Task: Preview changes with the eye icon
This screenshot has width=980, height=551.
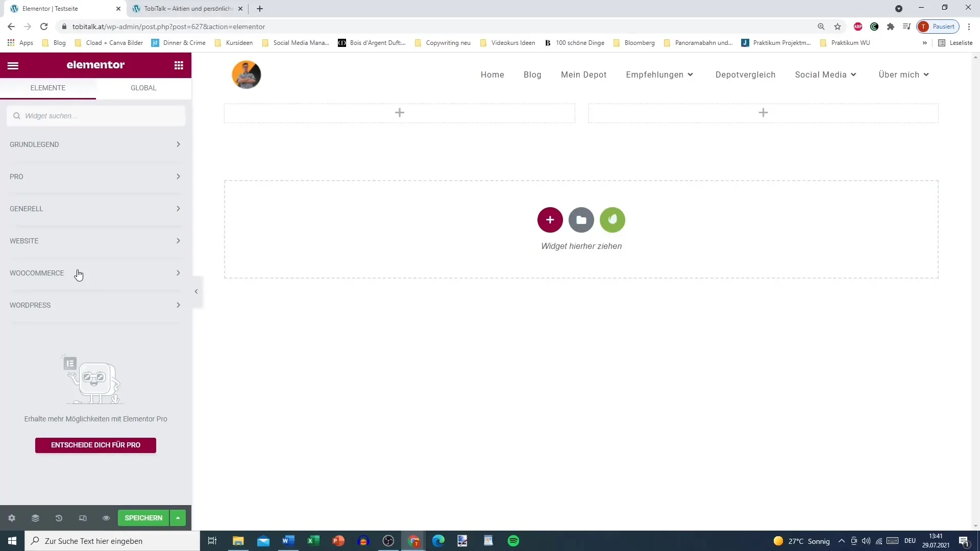Action: tap(106, 518)
